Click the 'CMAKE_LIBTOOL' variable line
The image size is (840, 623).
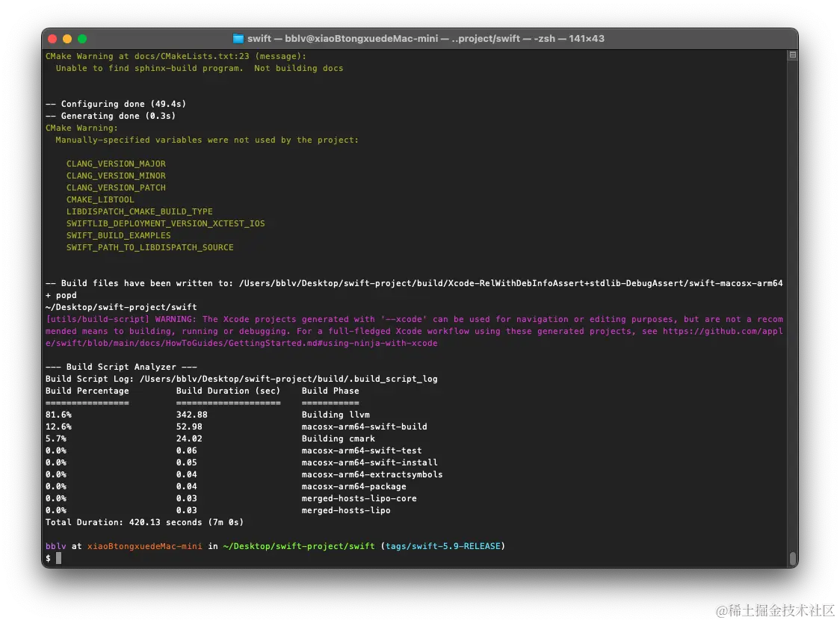[x=100, y=199]
